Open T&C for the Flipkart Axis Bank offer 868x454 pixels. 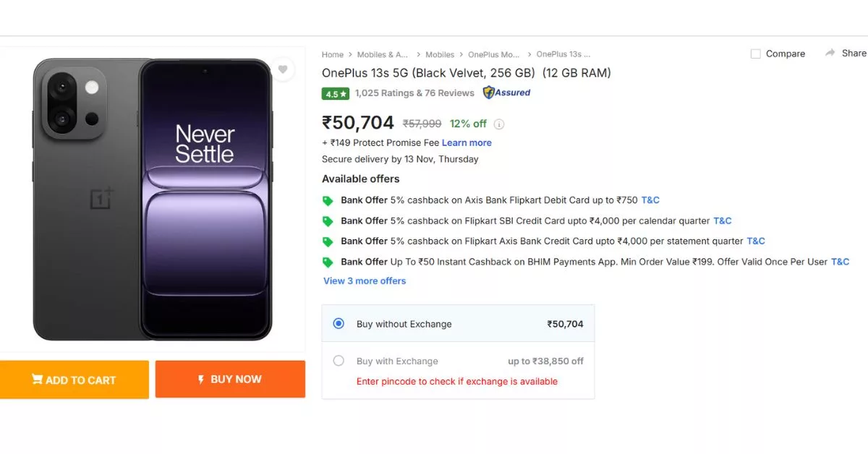[756, 241]
